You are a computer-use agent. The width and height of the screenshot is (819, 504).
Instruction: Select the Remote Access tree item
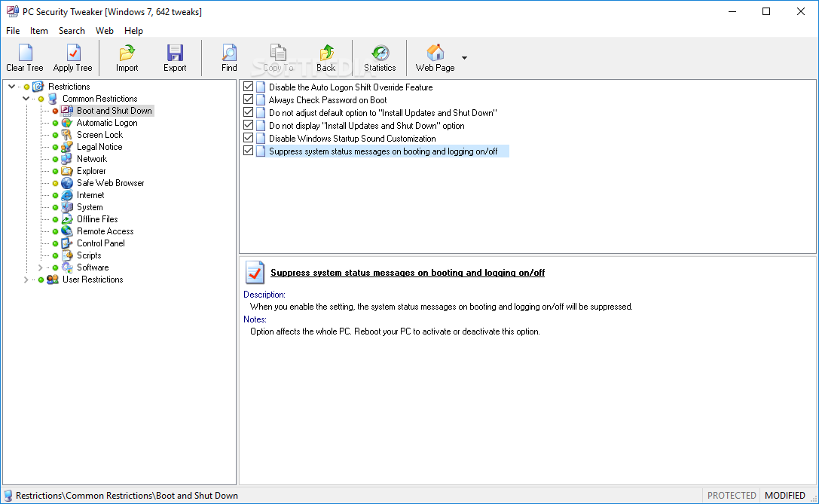(x=105, y=231)
